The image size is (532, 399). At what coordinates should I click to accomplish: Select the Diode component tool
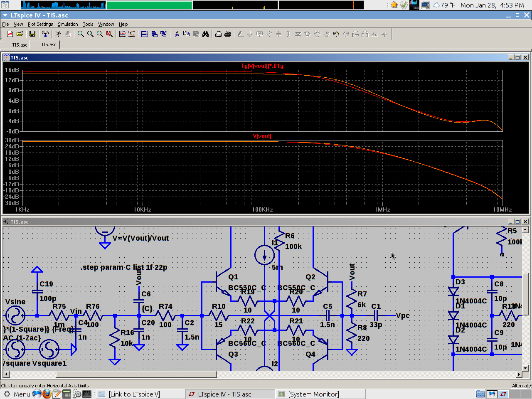coord(298,34)
